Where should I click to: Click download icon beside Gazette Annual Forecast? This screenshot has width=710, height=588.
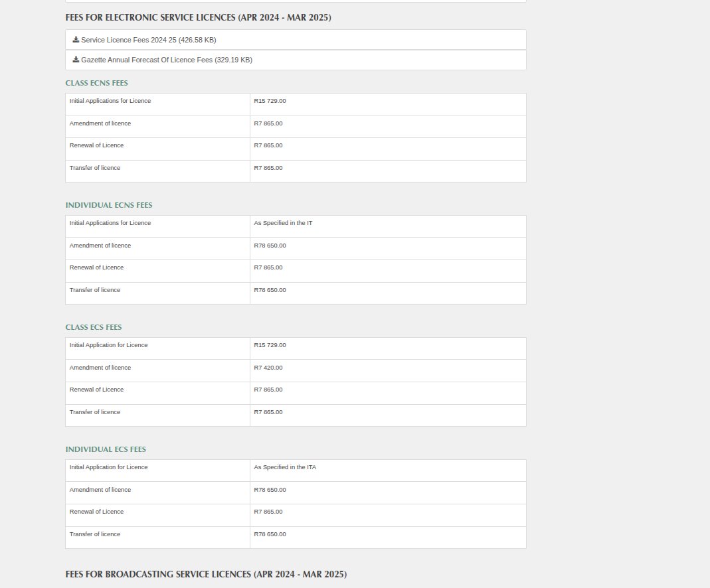click(76, 60)
